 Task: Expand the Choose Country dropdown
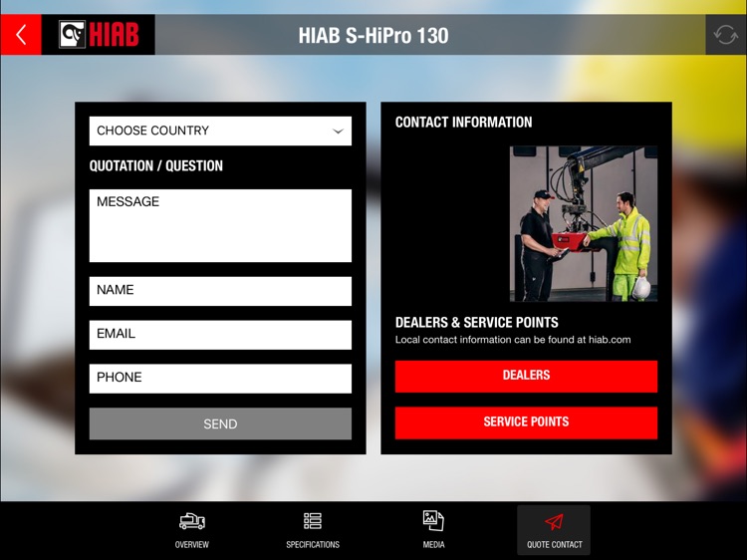pyautogui.click(x=220, y=131)
